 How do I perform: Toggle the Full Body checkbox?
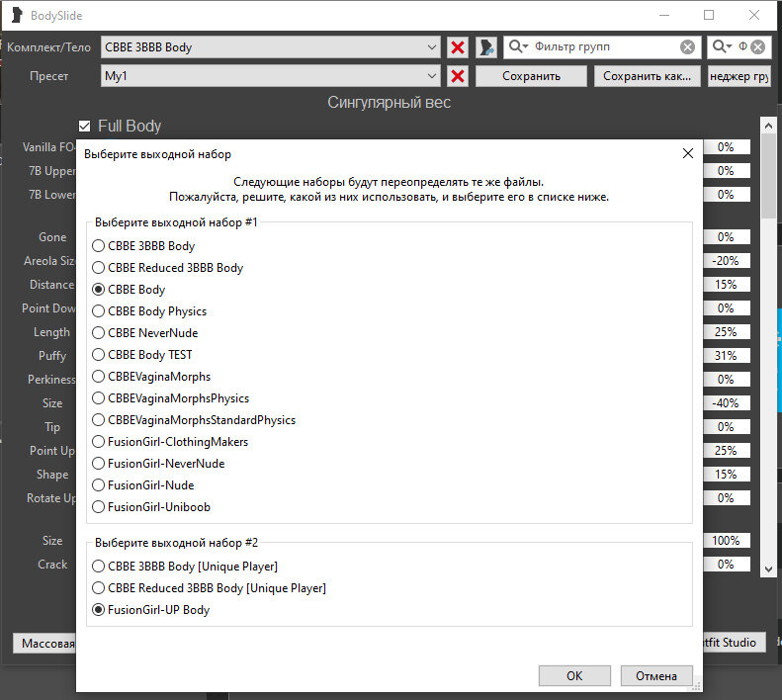click(x=85, y=126)
